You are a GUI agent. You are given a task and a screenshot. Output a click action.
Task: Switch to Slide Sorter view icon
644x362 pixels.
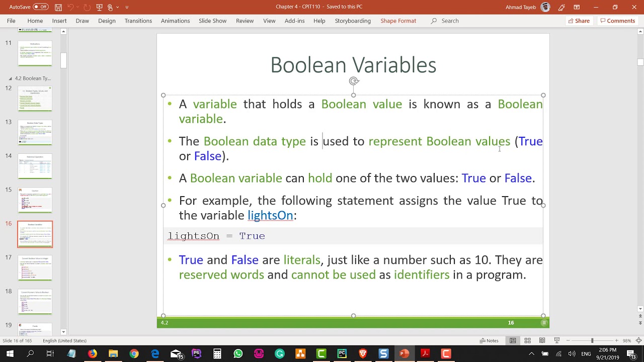[x=527, y=340]
